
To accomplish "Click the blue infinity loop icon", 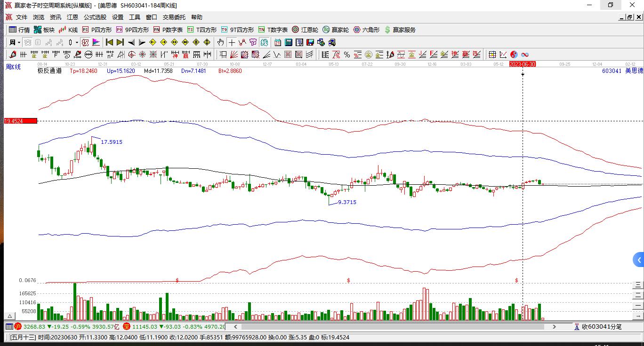I will [x=525, y=55].
